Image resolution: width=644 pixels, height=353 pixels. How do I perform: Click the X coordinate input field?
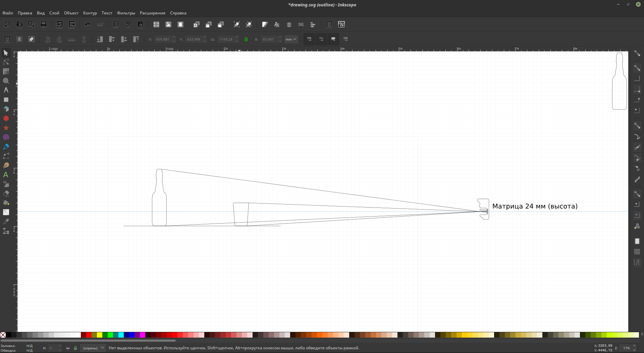click(x=163, y=40)
